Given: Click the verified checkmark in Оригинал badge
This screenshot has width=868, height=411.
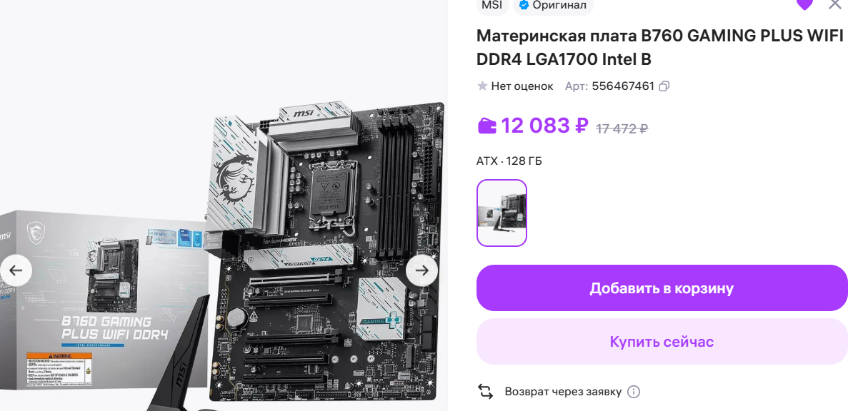Looking at the screenshot, I should pyautogui.click(x=524, y=5).
